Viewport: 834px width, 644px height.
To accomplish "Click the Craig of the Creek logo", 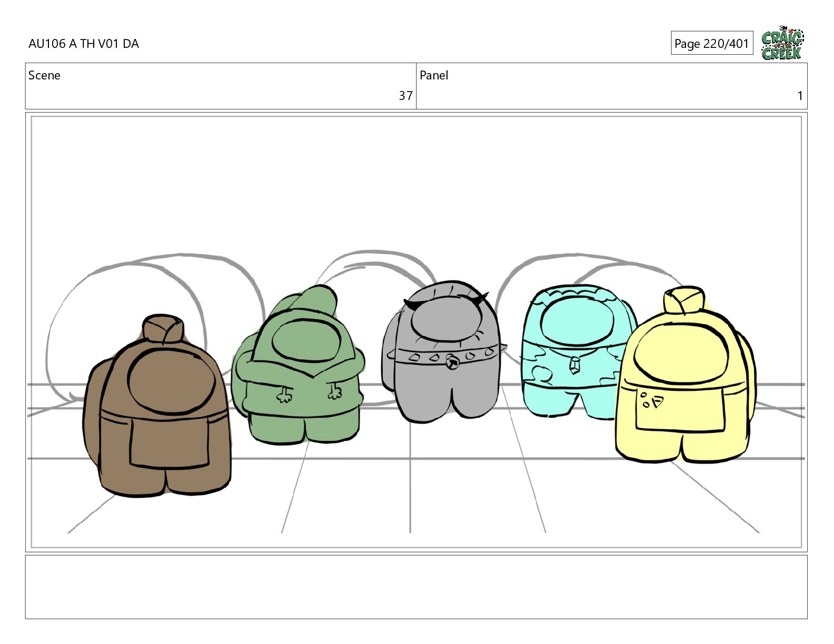I will click(x=782, y=43).
